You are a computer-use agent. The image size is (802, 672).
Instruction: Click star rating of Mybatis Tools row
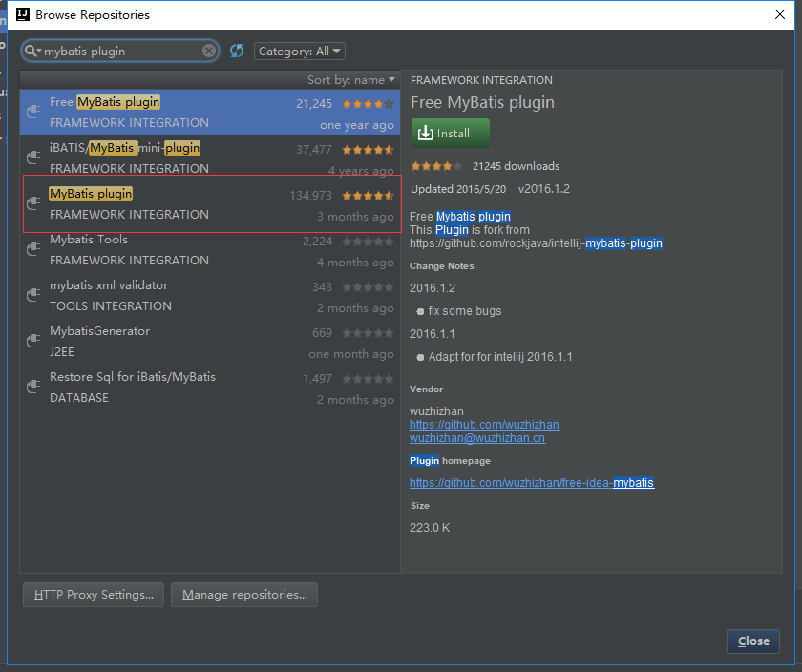pos(369,241)
